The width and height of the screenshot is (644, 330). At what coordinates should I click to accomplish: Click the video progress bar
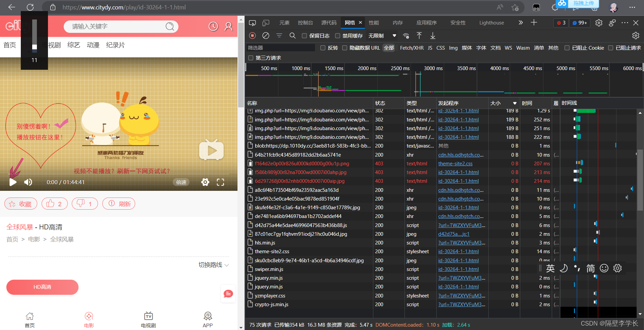119,174
